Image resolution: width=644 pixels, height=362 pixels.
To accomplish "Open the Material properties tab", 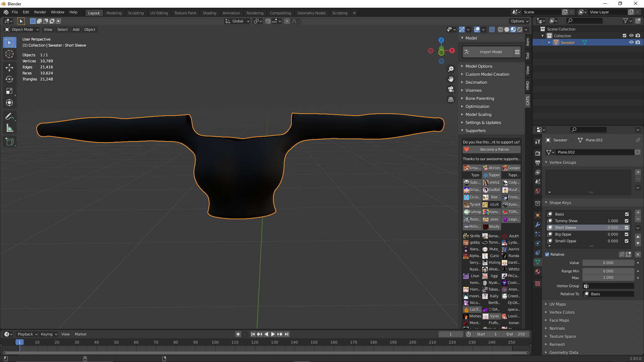I will (x=538, y=271).
